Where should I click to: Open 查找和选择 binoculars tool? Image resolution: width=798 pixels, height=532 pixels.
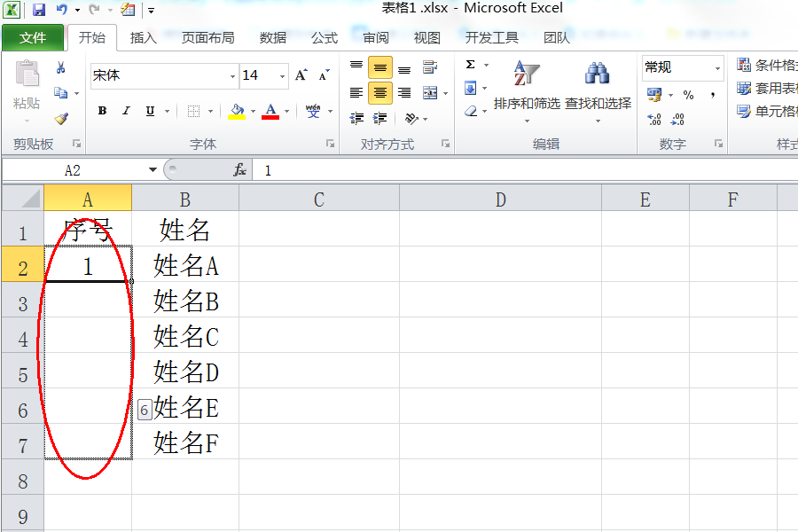coord(598,90)
